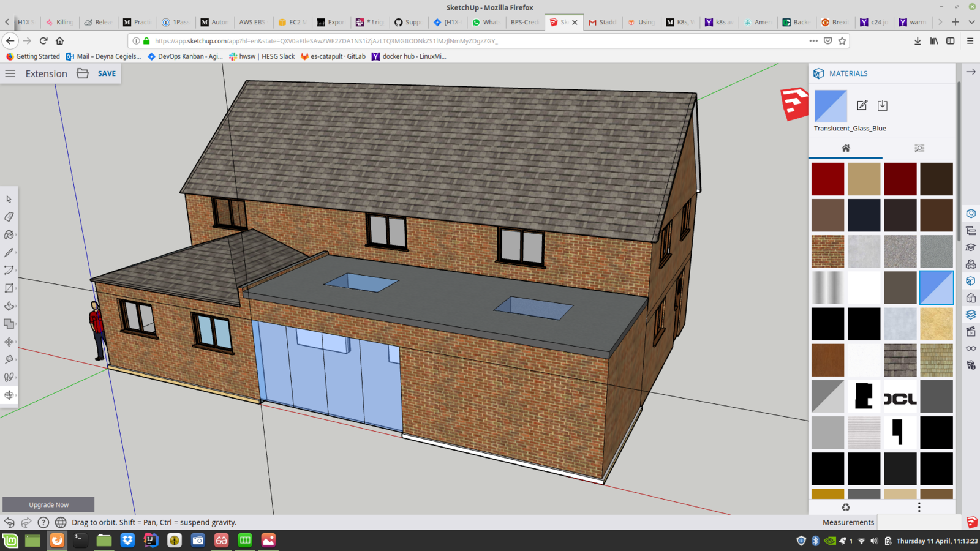Image resolution: width=980 pixels, height=551 pixels.
Task: Pick the Paint bucket tool
Action: point(9,234)
